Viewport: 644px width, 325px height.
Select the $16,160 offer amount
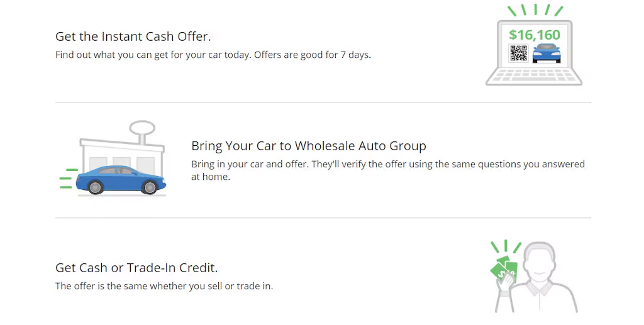tap(535, 35)
